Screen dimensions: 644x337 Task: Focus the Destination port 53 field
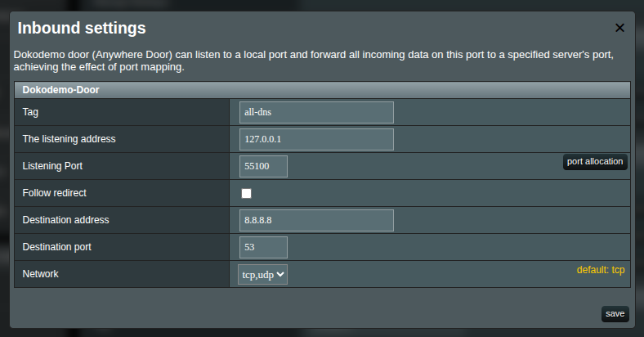click(263, 247)
